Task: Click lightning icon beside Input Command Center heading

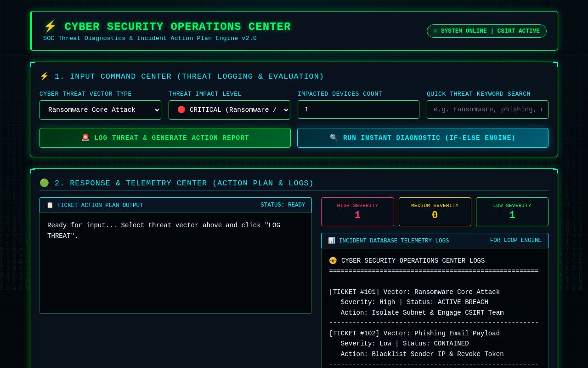Action: pos(44,76)
